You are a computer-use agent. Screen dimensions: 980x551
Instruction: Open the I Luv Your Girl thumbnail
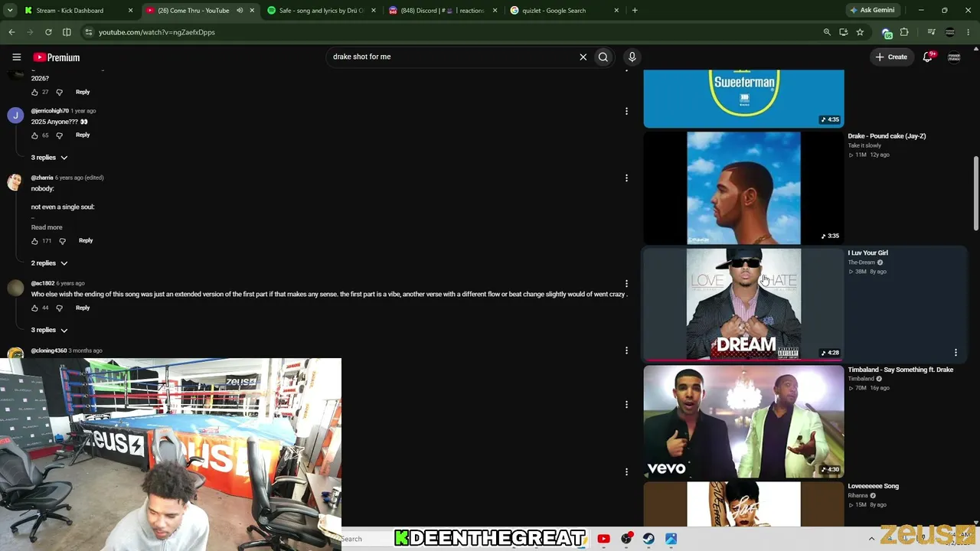coord(743,304)
